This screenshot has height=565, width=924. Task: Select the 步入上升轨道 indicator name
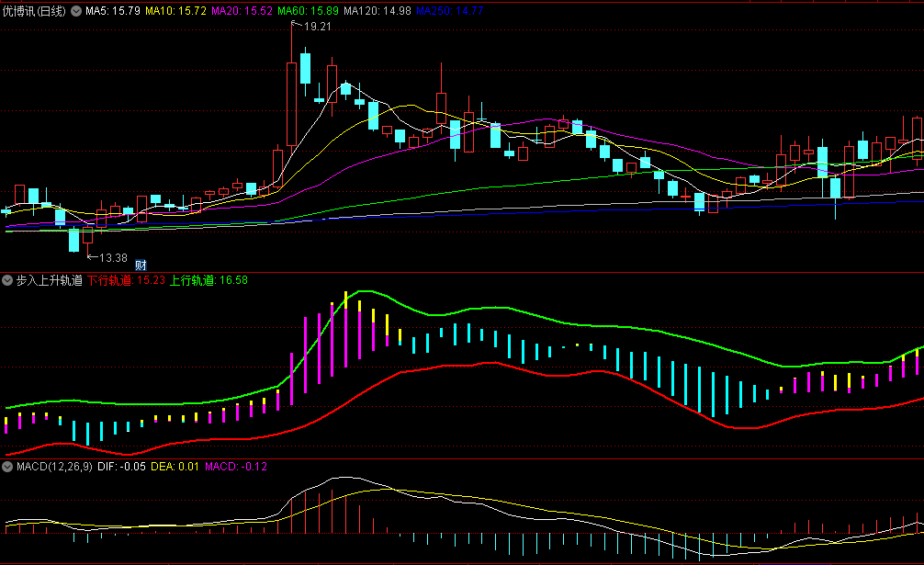(x=49, y=280)
